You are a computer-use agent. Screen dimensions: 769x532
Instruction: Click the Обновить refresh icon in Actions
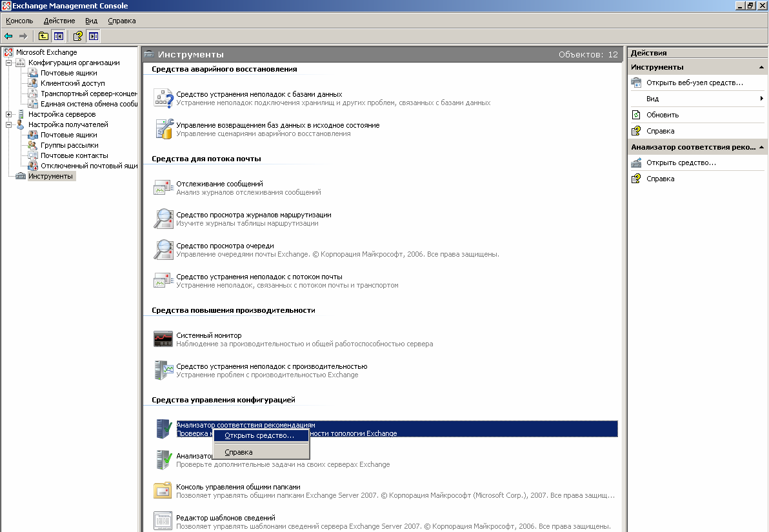[x=636, y=115]
